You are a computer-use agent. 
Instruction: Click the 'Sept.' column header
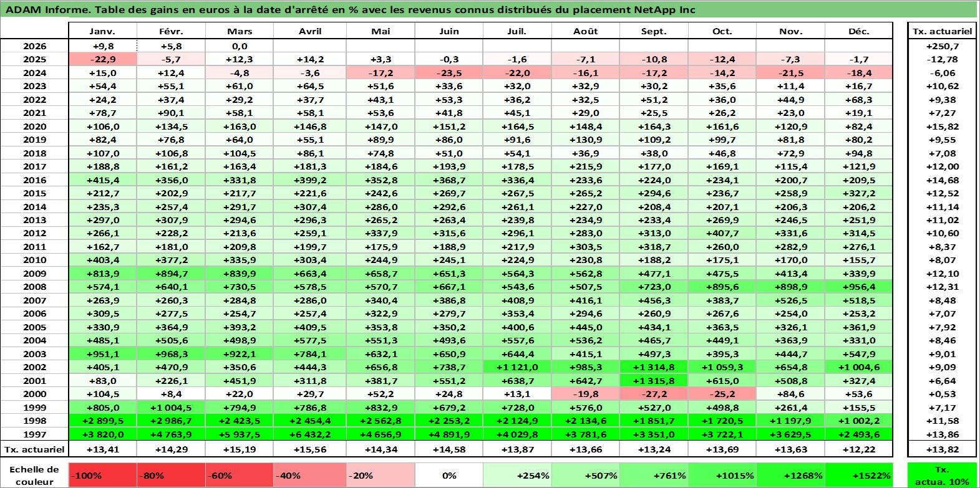[x=654, y=31]
